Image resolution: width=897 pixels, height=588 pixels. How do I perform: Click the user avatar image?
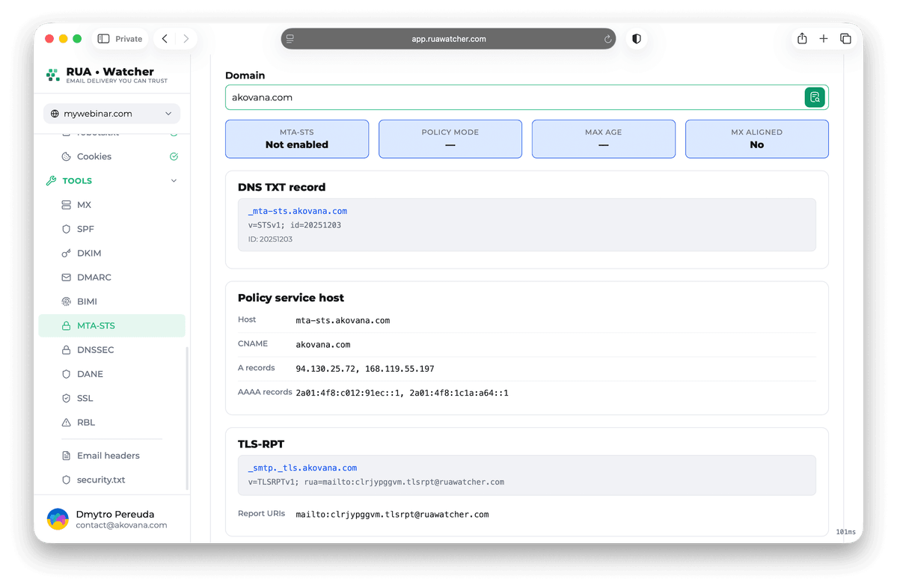point(58,519)
